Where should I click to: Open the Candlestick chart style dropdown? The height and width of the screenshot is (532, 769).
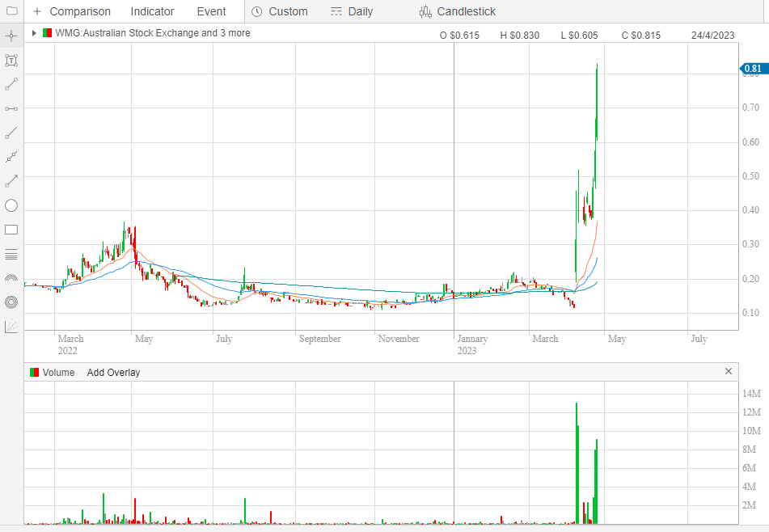click(x=458, y=11)
